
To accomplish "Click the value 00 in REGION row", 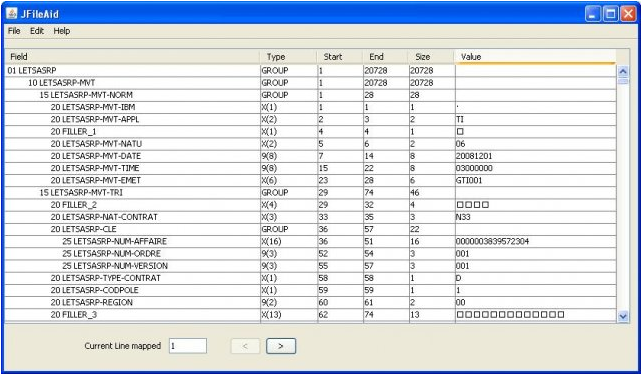I will [460, 303].
